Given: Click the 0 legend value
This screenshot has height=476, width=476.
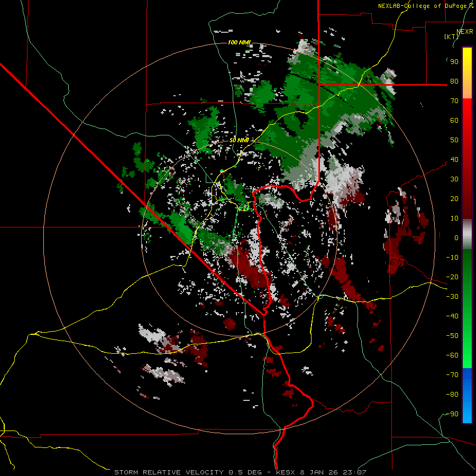Looking at the screenshot, I should point(456,238).
